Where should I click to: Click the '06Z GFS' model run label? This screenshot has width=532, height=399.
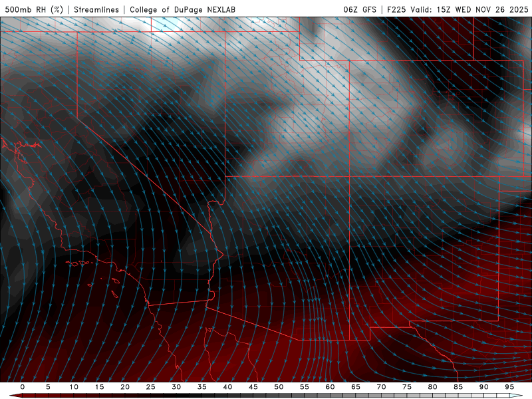pyautogui.click(x=360, y=9)
